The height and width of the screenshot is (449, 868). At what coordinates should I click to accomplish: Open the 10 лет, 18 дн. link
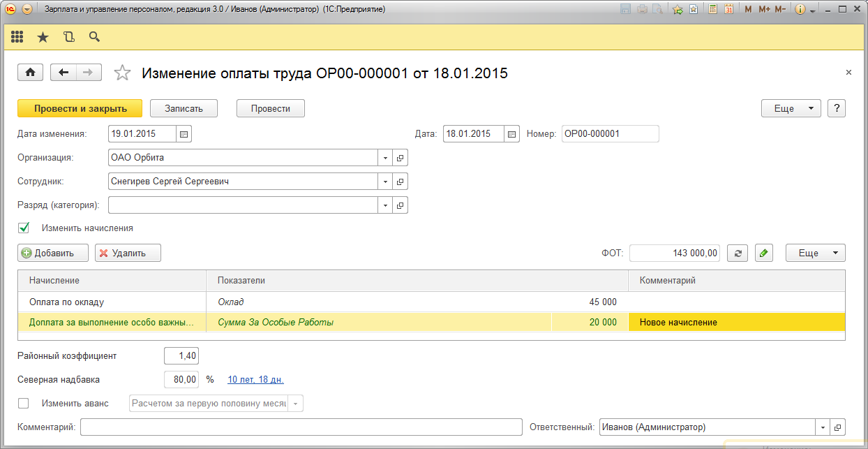coord(255,380)
